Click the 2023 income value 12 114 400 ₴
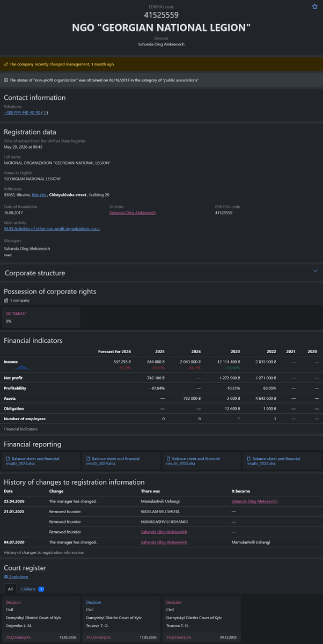 pos(228,362)
